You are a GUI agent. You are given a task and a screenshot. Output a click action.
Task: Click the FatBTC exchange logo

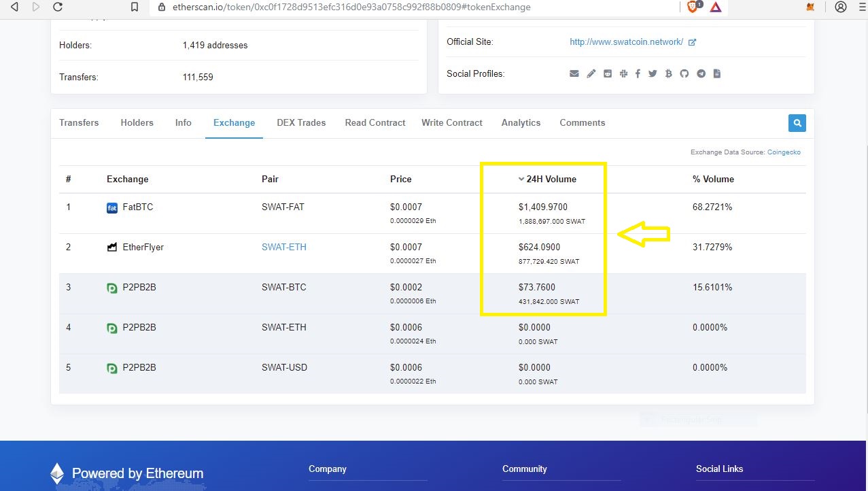(x=112, y=207)
